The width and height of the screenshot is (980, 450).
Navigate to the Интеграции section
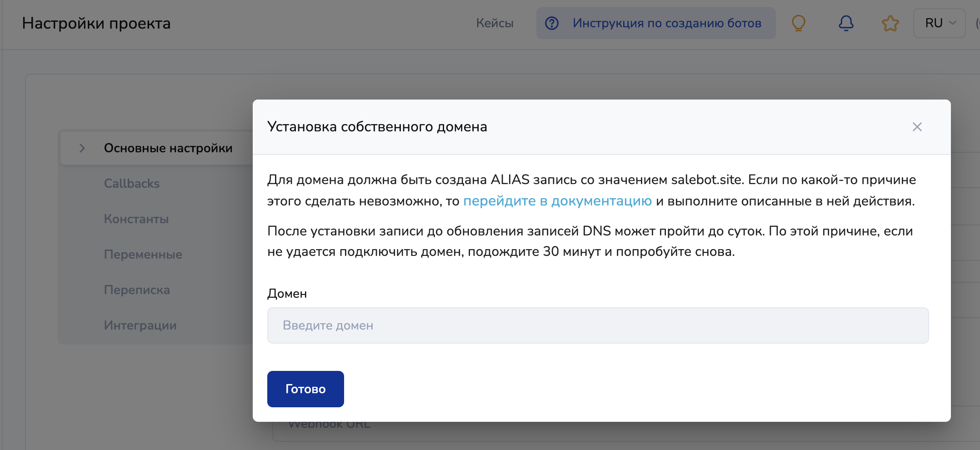point(140,325)
